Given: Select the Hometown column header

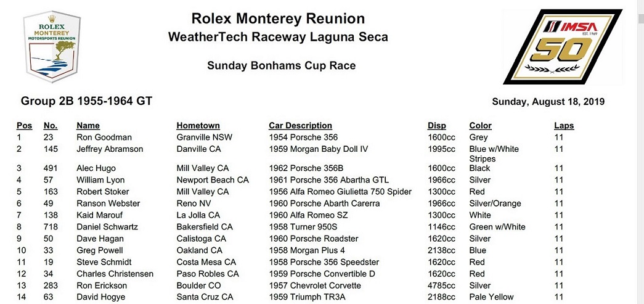Looking at the screenshot, I should pyautogui.click(x=198, y=126).
